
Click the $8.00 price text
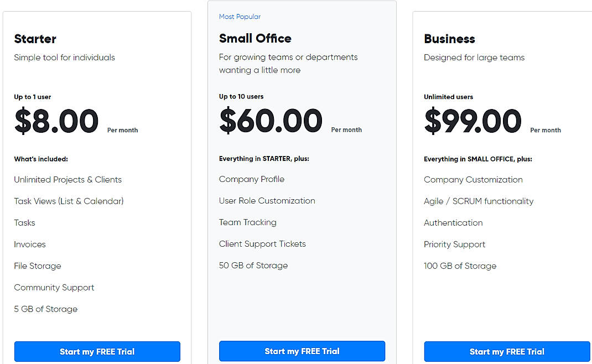[56, 122]
